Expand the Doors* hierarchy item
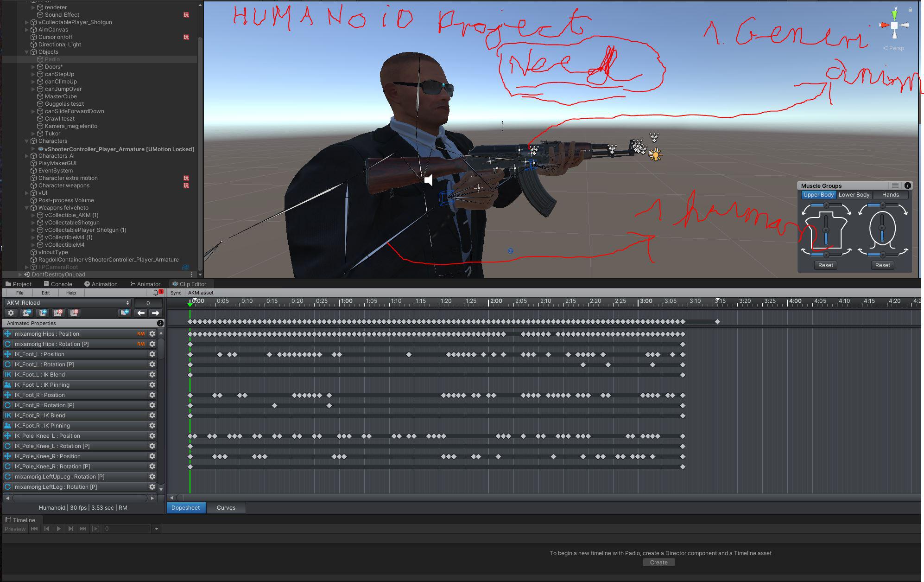Viewport: 924px width, 582px height. pyautogui.click(x=33, y=67)
